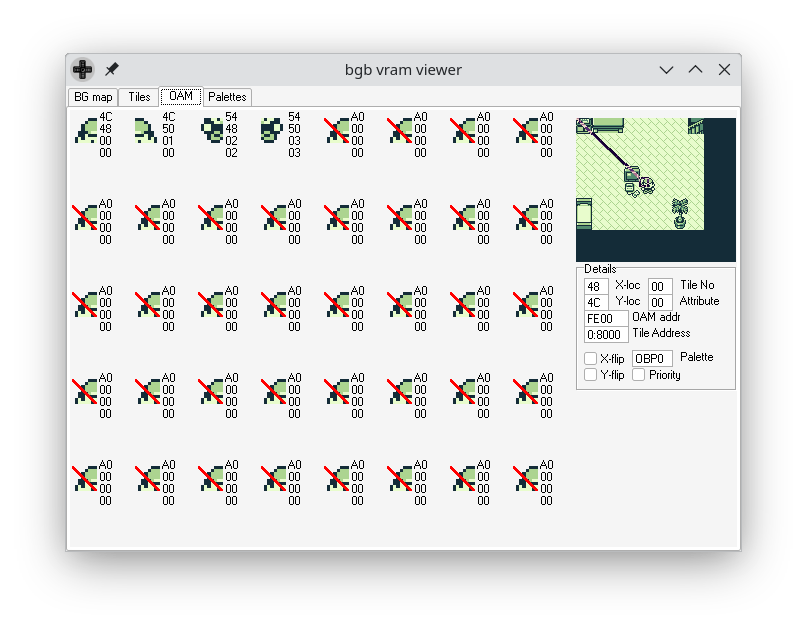The height and width of the screenshot is (629, 807).
Task: Enable the X-flip checkbox
Action: tap(591, 359)
